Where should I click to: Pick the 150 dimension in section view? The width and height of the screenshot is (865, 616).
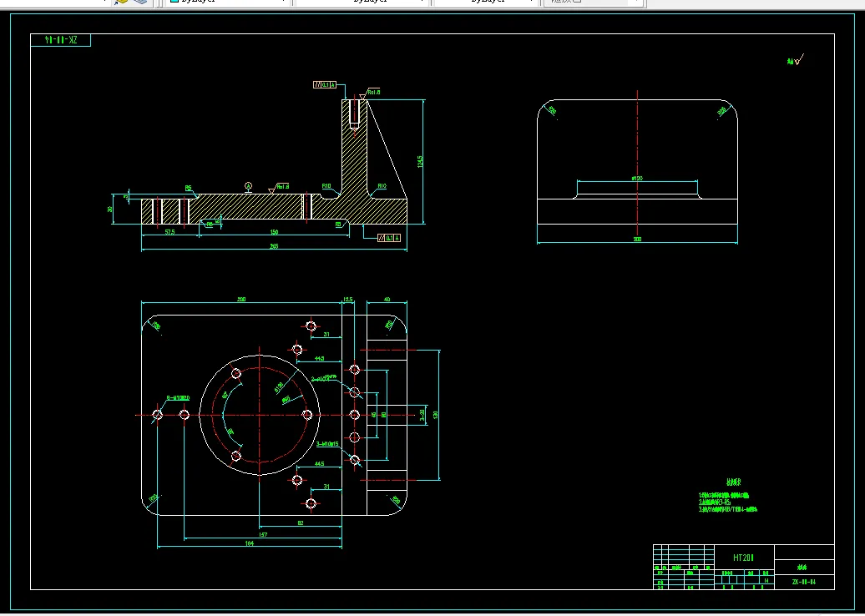coord(274,232)
